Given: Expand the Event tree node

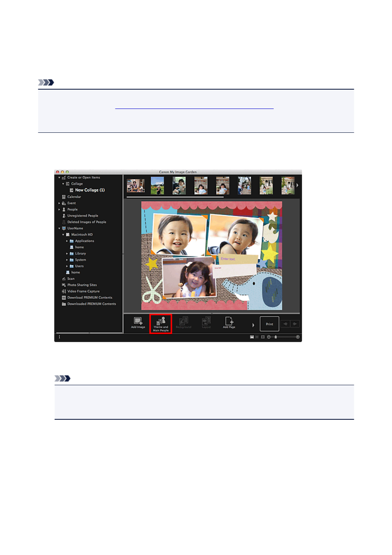Looking at the screenshot, I should pos(59,203).
